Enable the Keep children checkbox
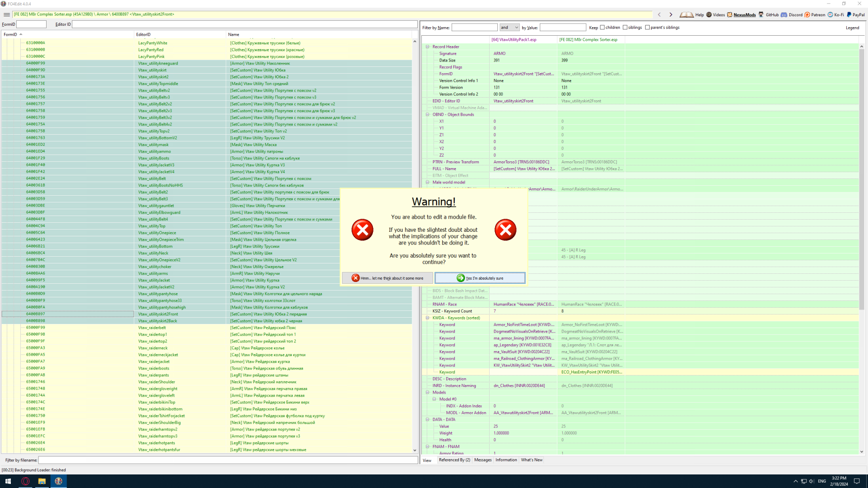Screen dimensions: 868x488 (x=602, y=28)
